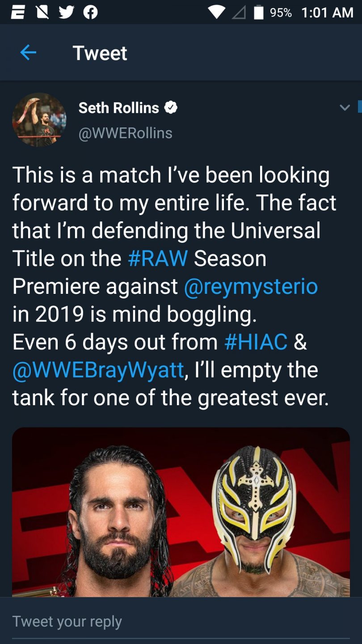Open the attached RAW match image
Viewport: 362px width, 644px height.
click(181, 512)
